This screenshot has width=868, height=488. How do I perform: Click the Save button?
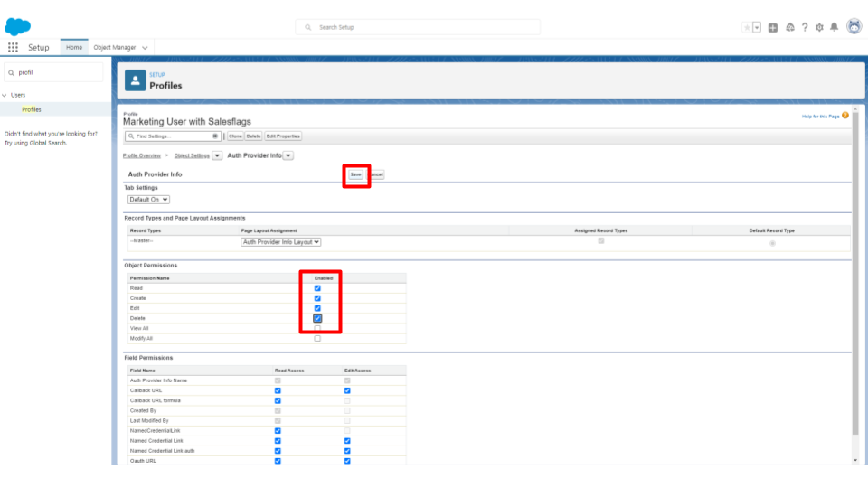[355, 174]
